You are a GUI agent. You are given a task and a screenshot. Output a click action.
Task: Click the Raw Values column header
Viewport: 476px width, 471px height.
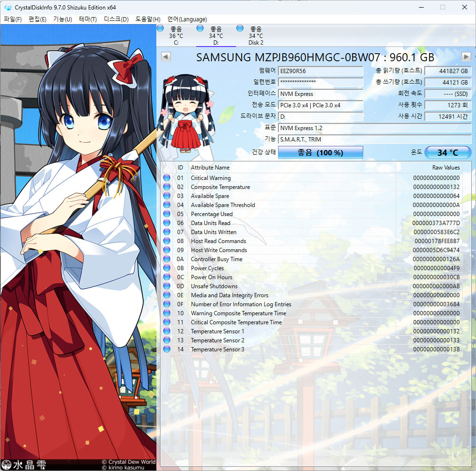[x=446, y=168]
